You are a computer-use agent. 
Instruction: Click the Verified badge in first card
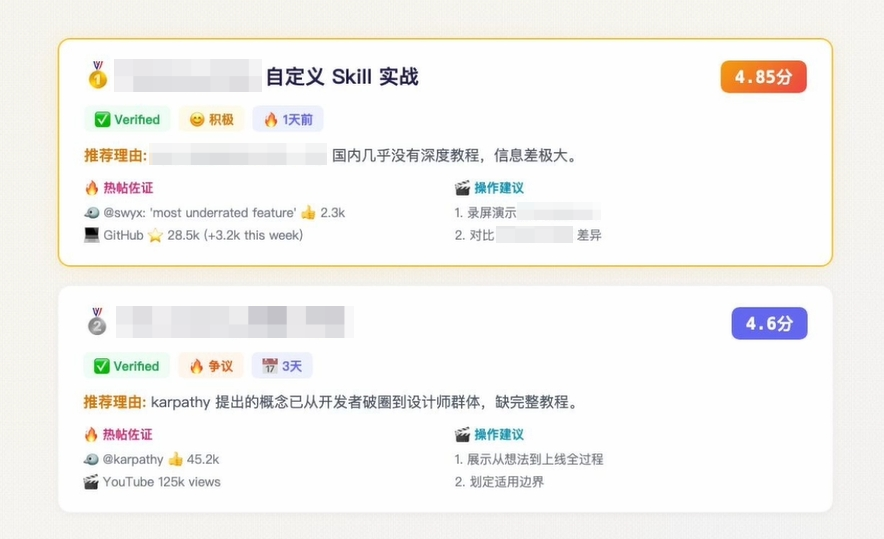[x=127, y=119]
